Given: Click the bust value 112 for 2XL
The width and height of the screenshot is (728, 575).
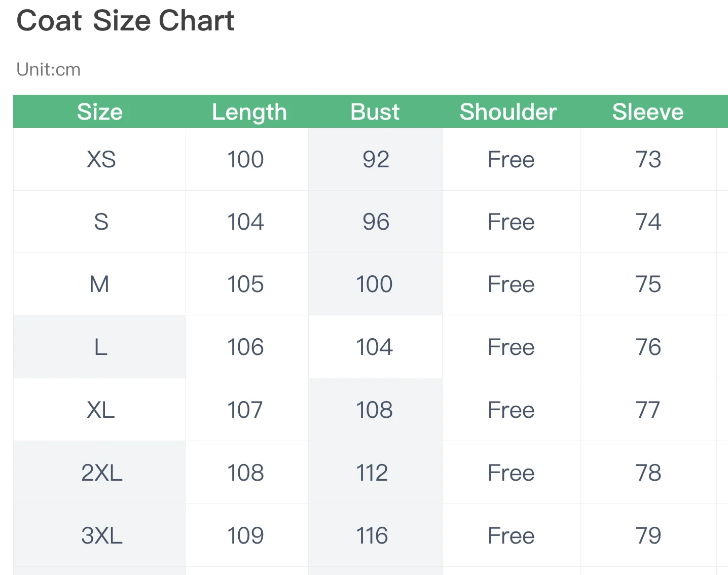Looking at the screenshot, I should tap(372, 473).
